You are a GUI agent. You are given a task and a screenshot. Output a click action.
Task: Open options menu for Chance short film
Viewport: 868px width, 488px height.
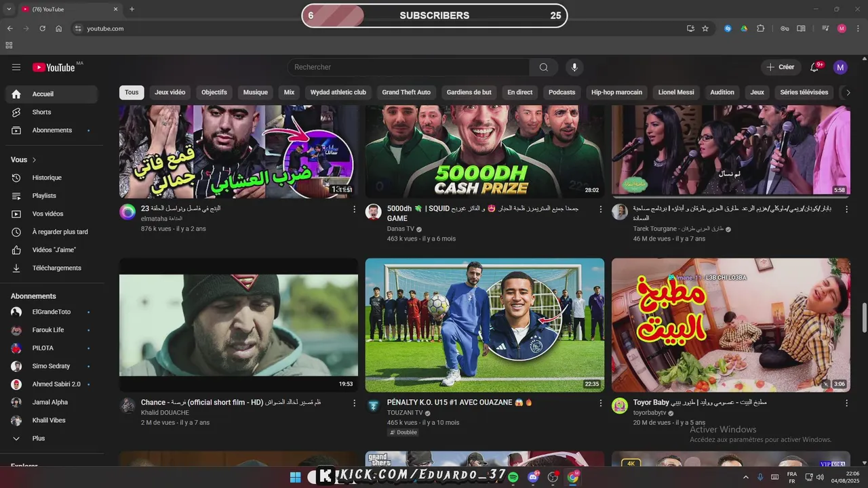click(354, 403)
